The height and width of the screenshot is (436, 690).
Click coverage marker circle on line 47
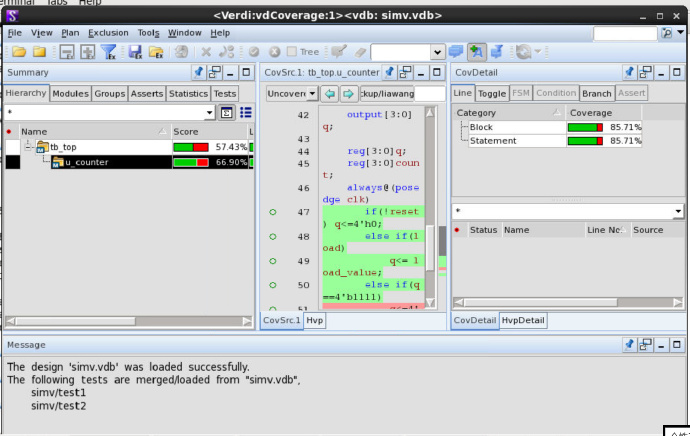[x=273, y=212]
